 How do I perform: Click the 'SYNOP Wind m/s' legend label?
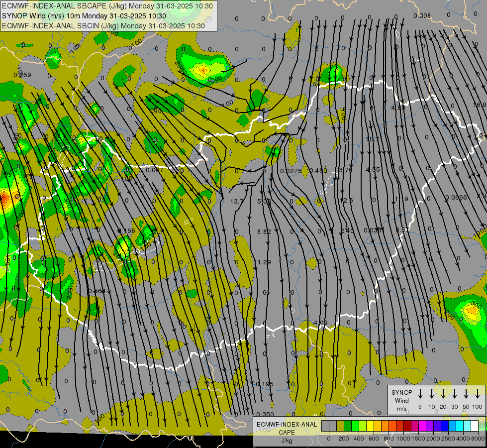tap(401, 400)
